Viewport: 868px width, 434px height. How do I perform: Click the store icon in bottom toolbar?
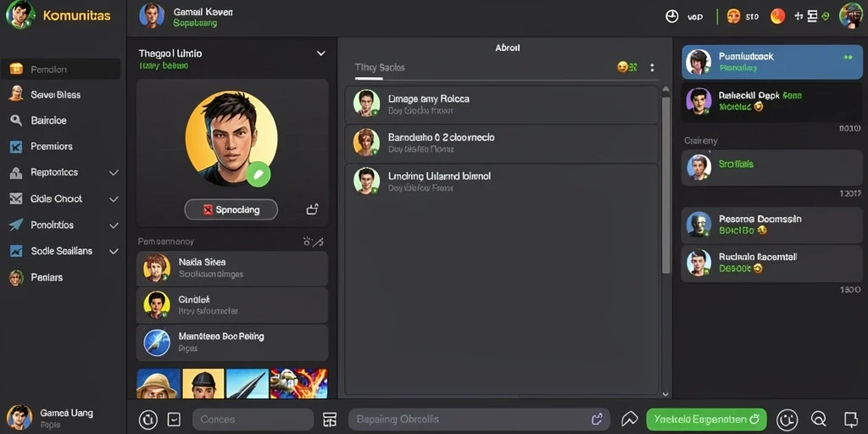330,419
